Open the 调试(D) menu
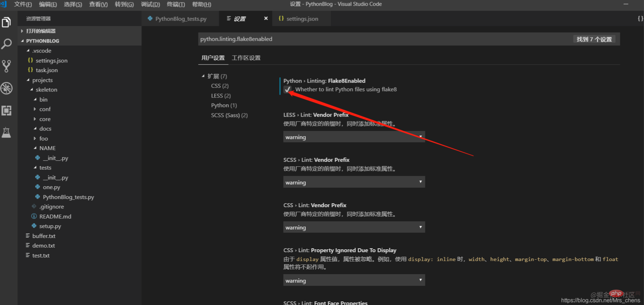The height and width of the screenshot is (305, 644). 150,4
